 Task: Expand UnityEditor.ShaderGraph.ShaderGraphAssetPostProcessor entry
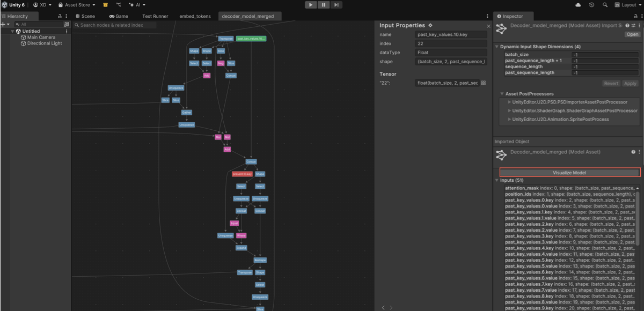[x=509, y=110]
